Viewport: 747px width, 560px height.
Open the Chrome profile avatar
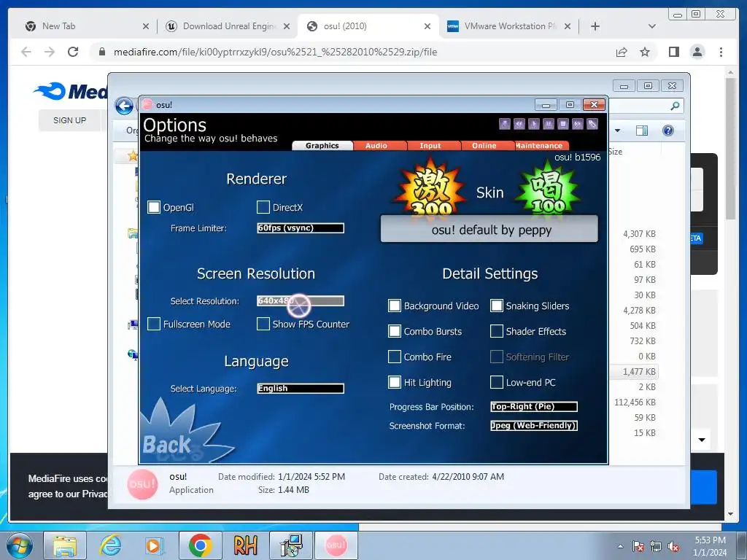point(697,52)
